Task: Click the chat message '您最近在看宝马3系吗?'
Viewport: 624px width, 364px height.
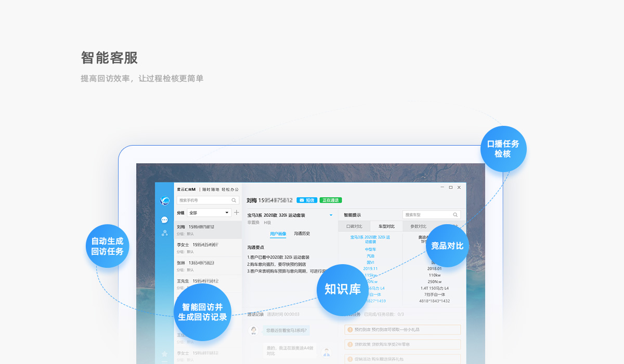Action: (287, 330)
